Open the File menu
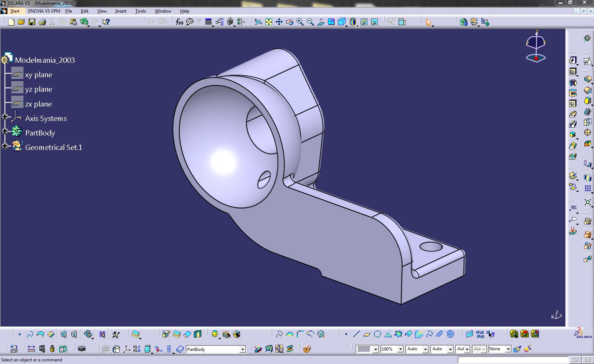Viewport: 594px width, 364px height. 69,11
